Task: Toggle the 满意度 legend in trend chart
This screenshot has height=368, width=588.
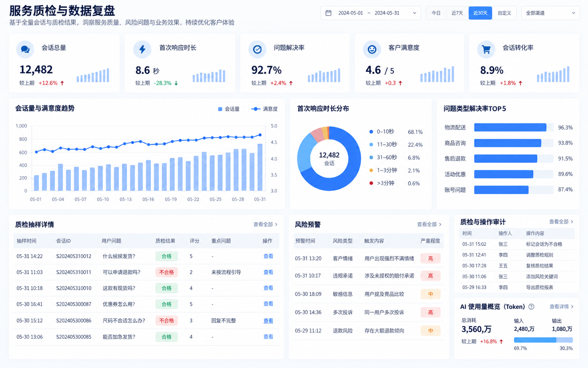Action: 264,109
